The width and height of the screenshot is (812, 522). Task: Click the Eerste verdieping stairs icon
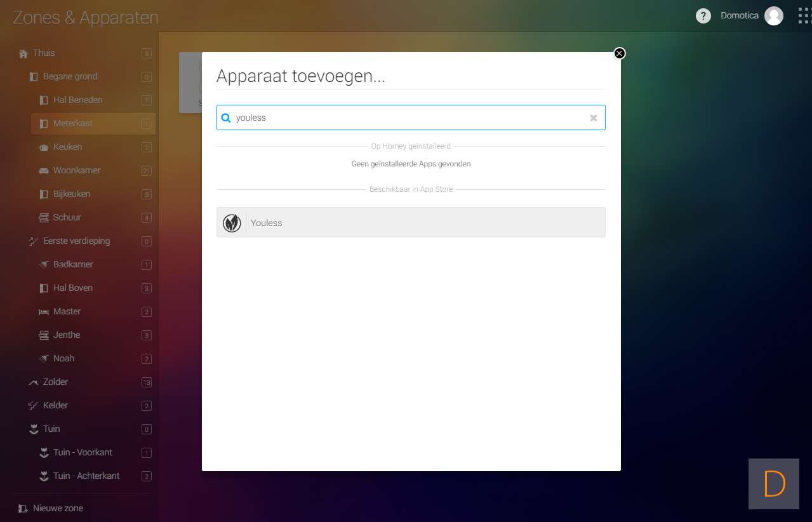34,241
